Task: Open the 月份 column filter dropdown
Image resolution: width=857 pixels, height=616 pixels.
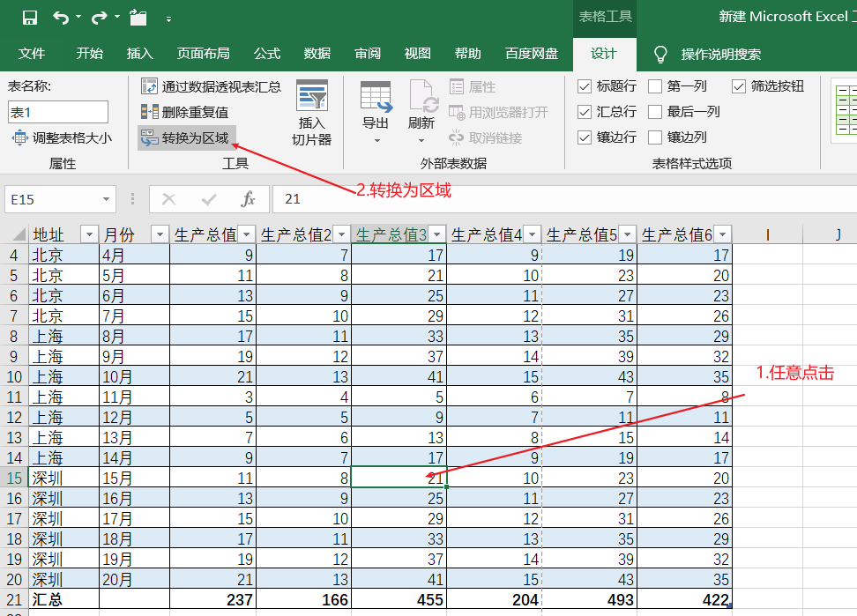Action: [160, 234]
